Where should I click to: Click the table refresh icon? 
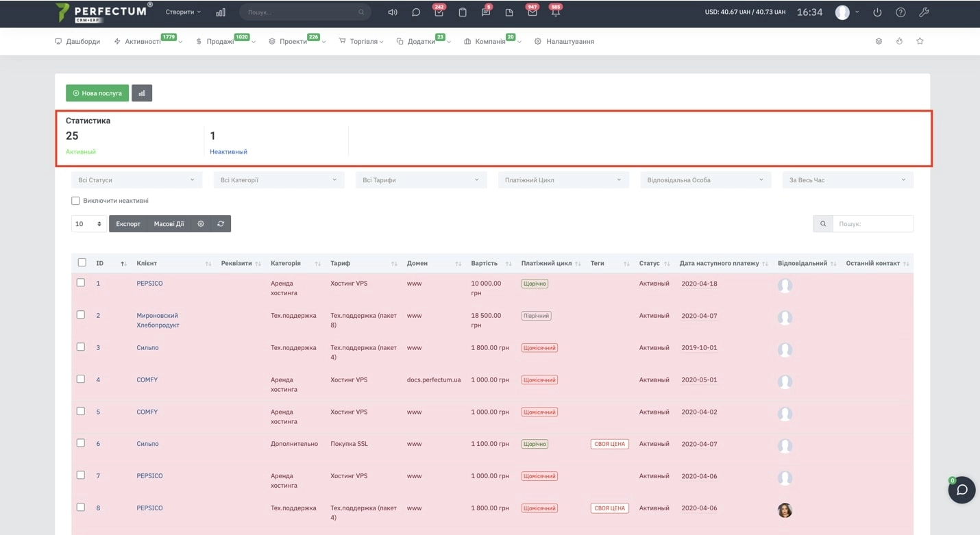point(221,224)
